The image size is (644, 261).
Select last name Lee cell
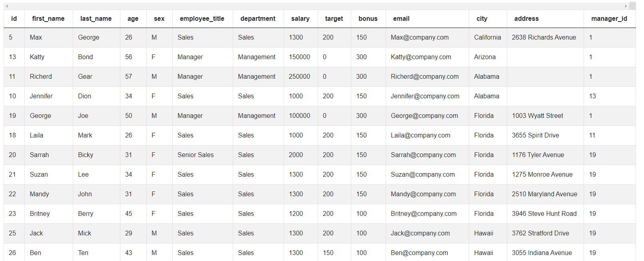tap(96, 175)
